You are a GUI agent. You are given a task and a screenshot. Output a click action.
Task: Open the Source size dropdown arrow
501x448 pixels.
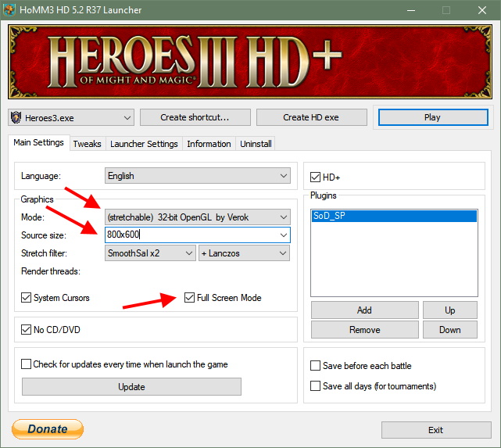284,235
